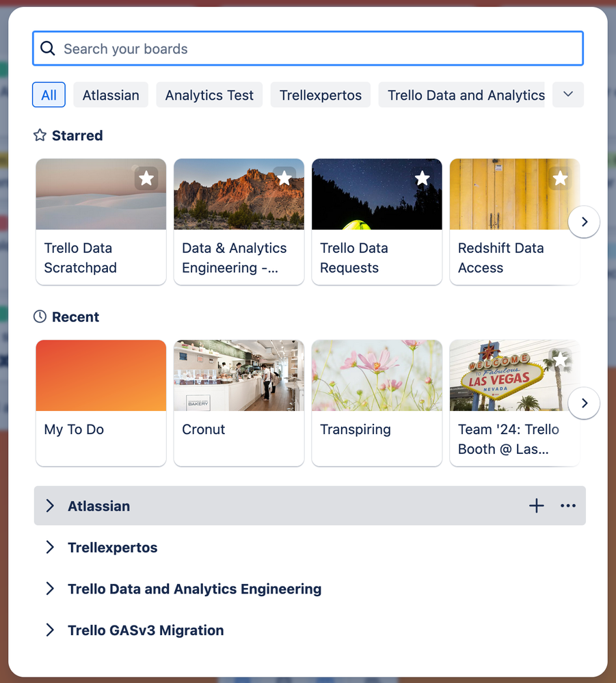
Task: Expand the Trello GASv3 Migration section
Action: coord(50,630)
